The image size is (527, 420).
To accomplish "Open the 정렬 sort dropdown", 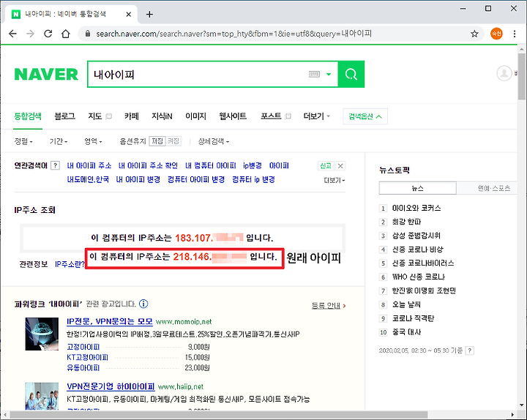I will pos(23,141).
